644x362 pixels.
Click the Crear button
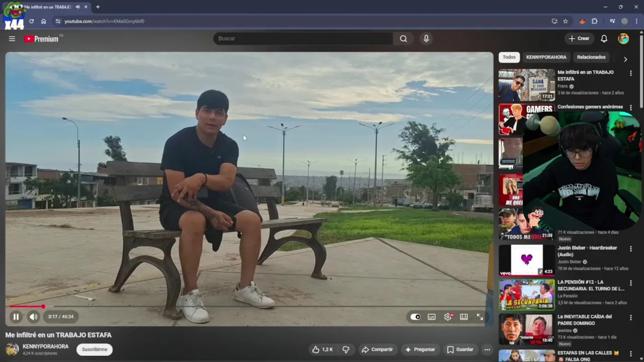(x=579, y=39)
